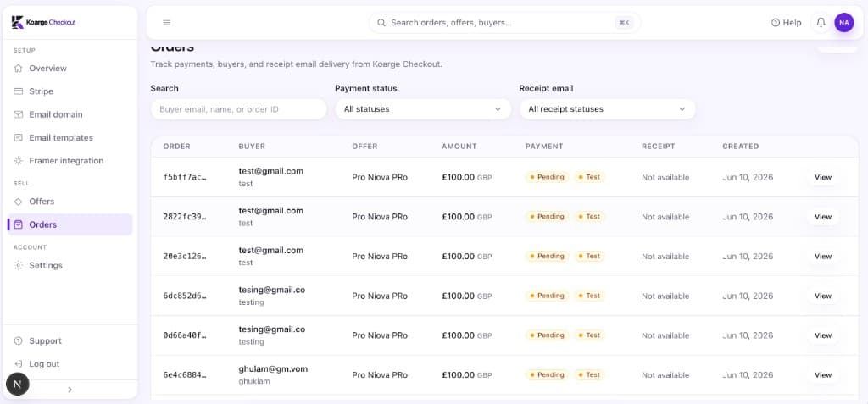The width and height of the screenshot is (868, 404).
Task: Open Framer integration page
Action: [70, 161]
